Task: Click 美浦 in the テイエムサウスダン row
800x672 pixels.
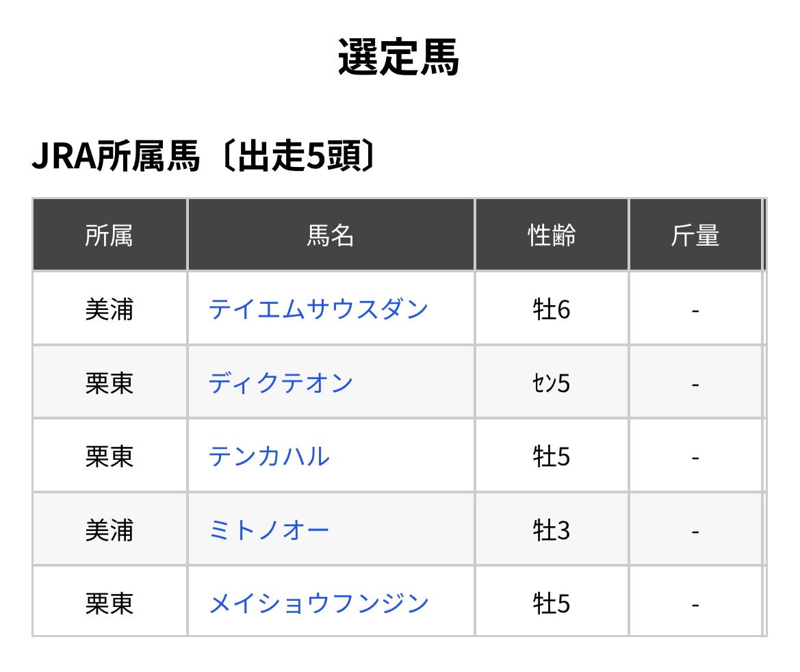Action: [109, 309]
